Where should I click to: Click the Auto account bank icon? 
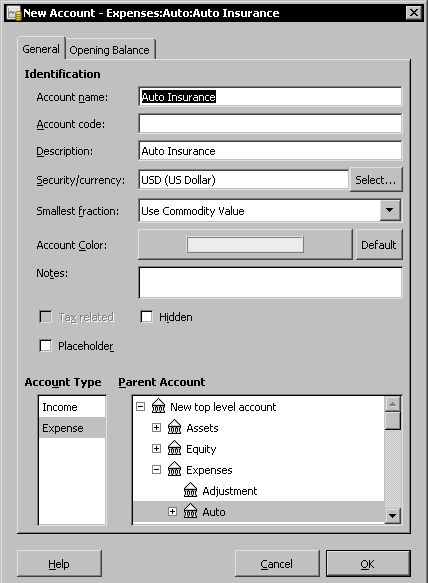(x=190, y=512)
